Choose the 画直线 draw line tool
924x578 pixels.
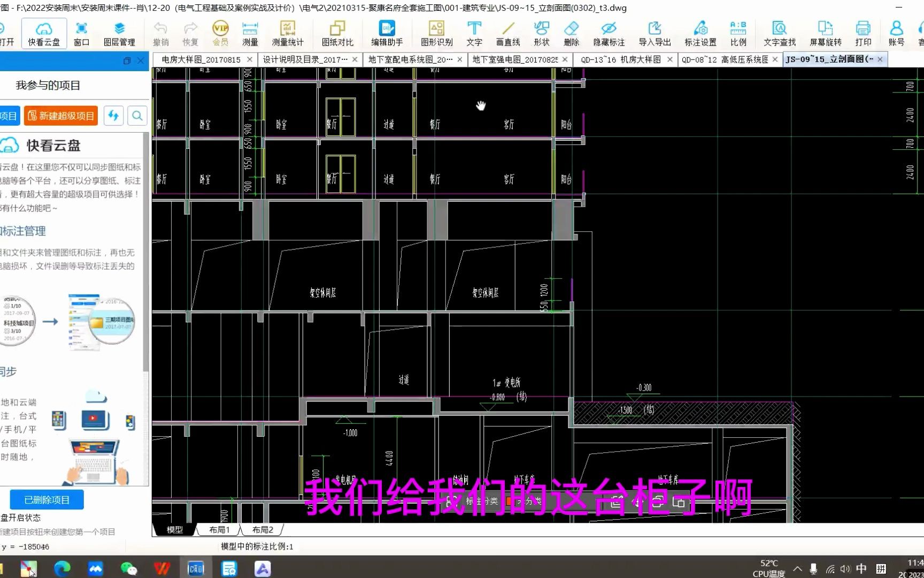(508, 33)
